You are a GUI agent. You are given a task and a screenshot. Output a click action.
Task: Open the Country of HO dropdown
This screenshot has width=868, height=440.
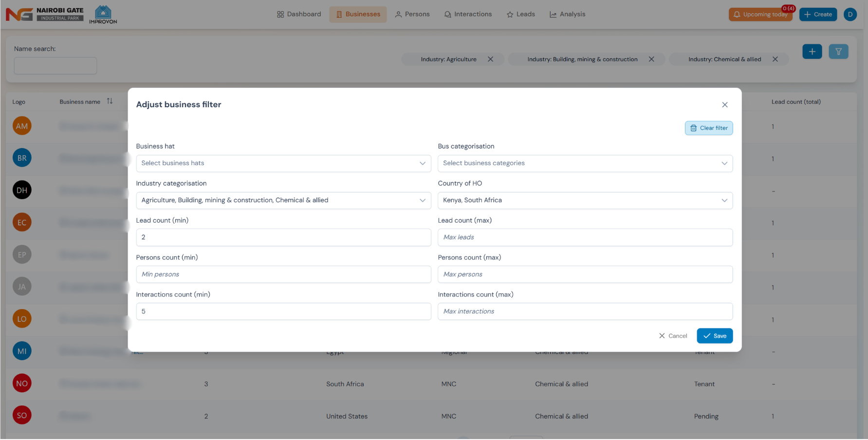(585, 200)
